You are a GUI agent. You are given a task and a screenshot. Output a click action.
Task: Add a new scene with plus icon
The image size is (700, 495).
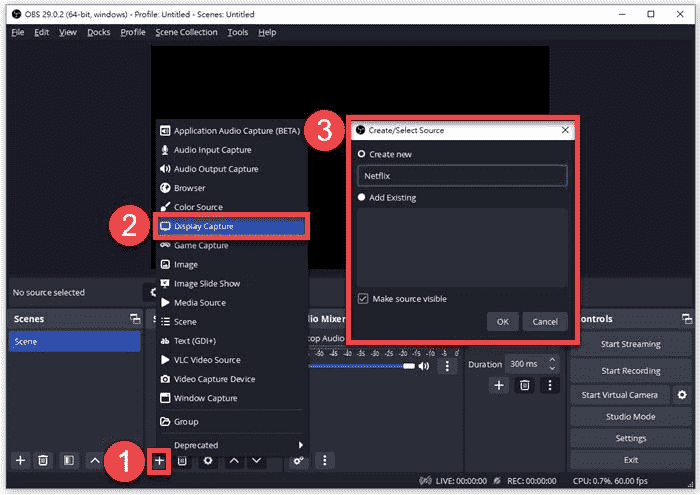point(19,460)
